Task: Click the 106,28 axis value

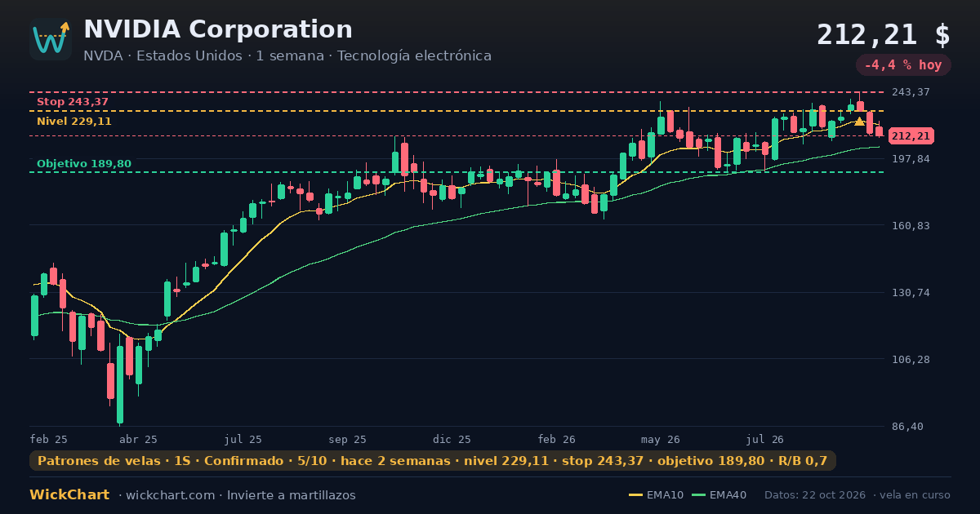Action: click(x=911, y=359)
